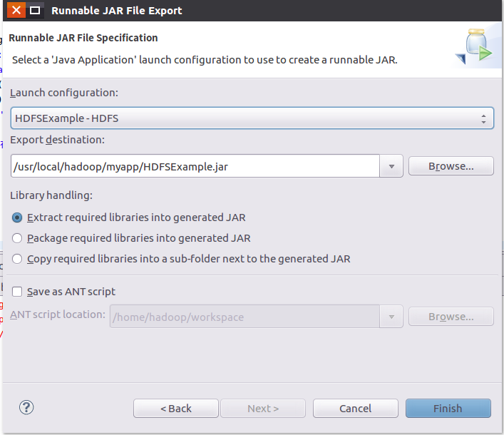Click Browse next to Export destination
The height and width of the screenshot is (435, 504).
click(x=451, y=166)
